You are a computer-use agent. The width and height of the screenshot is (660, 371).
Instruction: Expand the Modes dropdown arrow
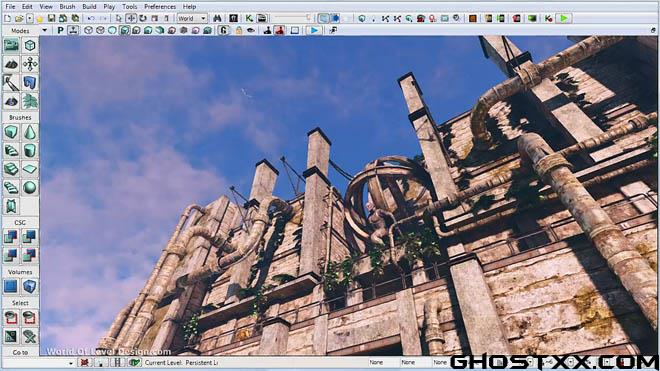(x=44, y=31)
